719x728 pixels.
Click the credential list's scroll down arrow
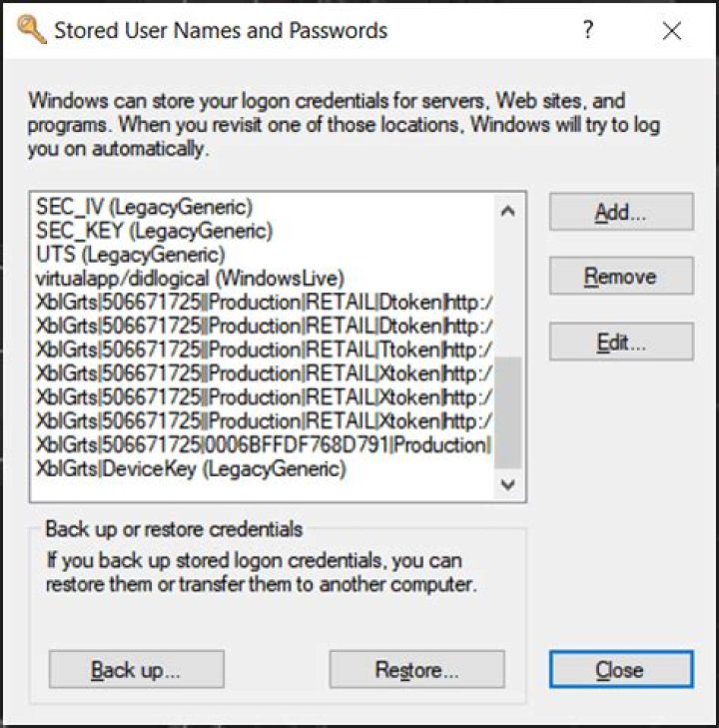point(507,484)
